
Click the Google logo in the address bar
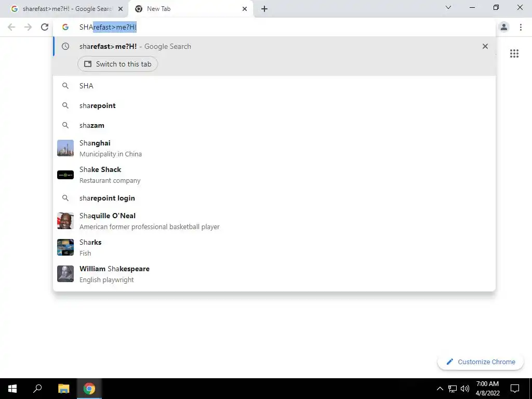click(x=65, y=27)
